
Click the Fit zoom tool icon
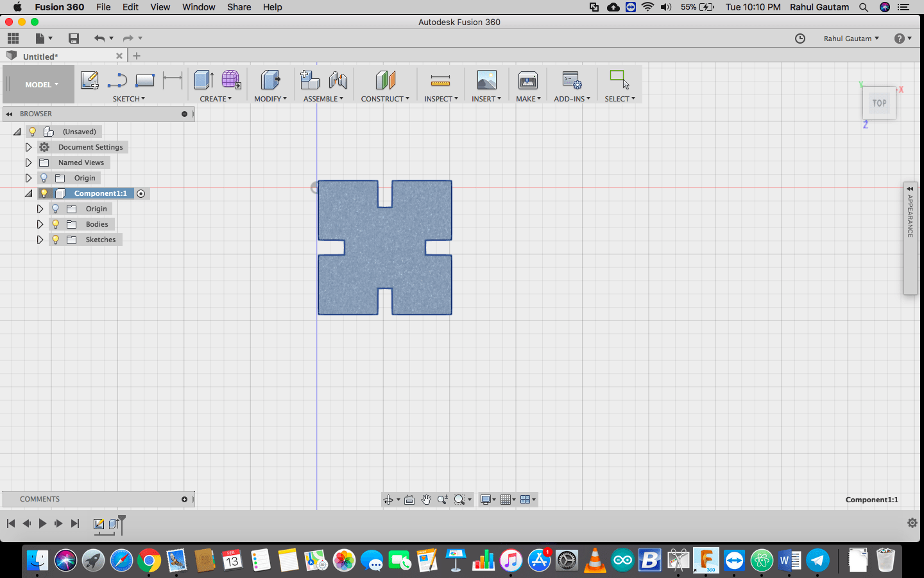[459, 500]
